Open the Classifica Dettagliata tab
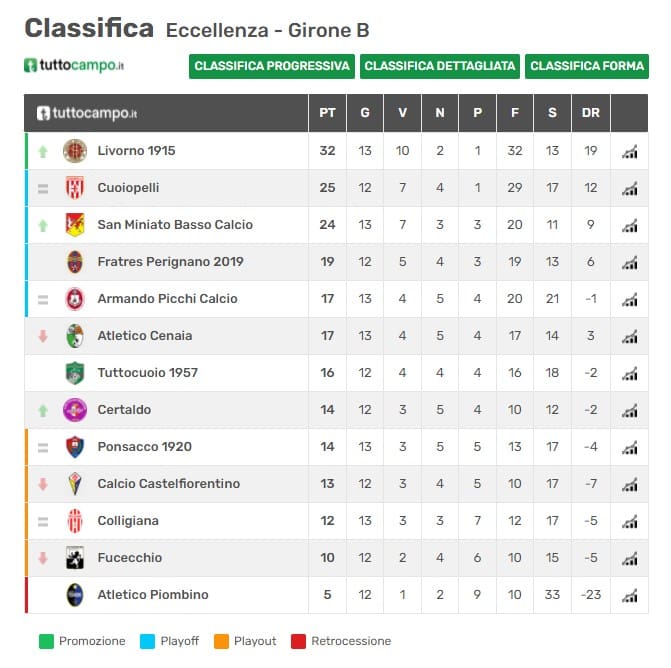The width and height of the screenshot is (671, 668). [440, 66]
